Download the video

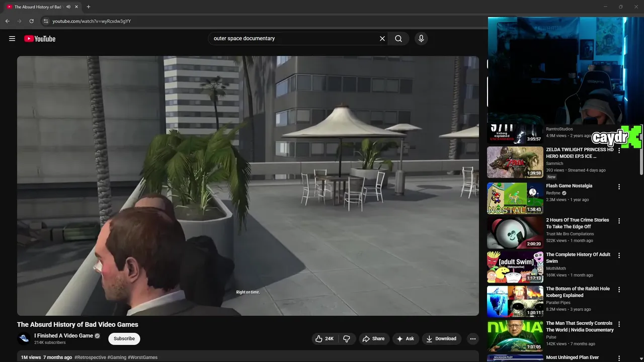[441, 339]
